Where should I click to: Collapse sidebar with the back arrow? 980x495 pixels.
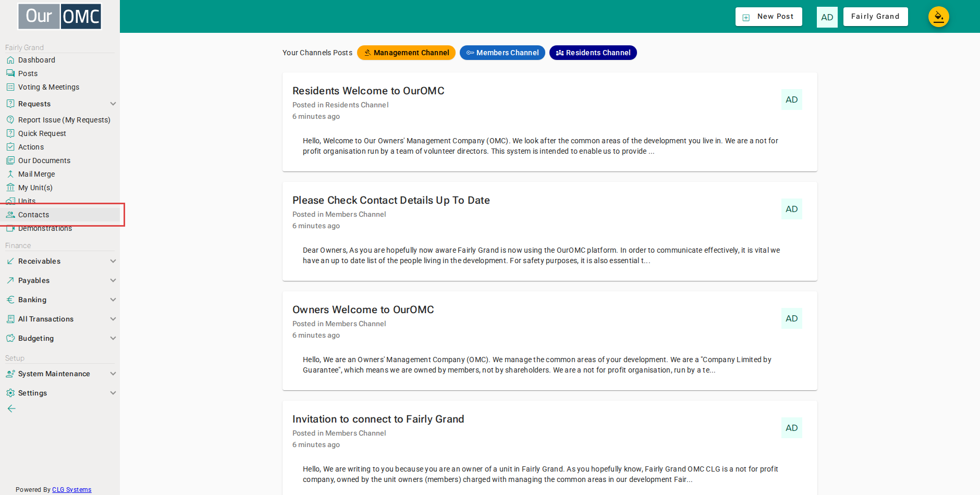(11, 409)
